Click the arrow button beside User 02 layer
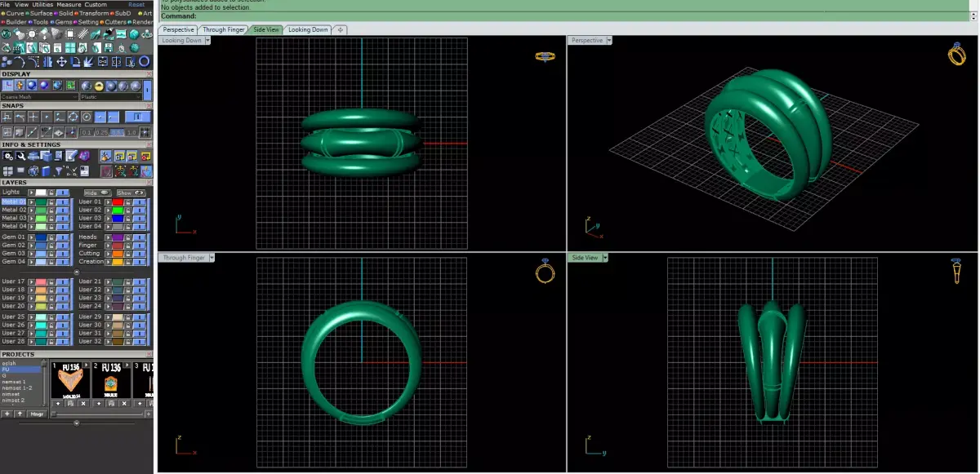The width and height of the screenshot is (980, 474). [x=108, y=210]
